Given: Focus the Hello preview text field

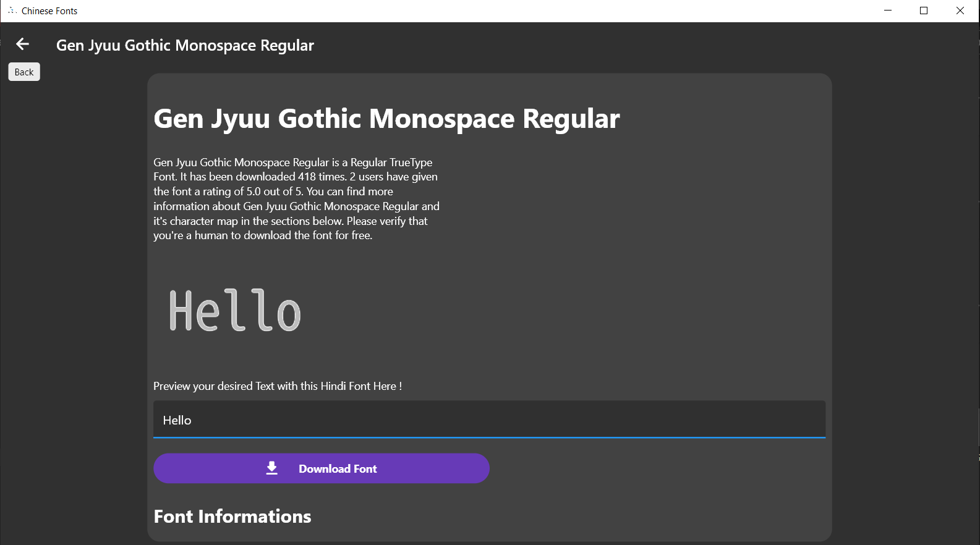Looking at the screenshot, I should coord(488,420).
